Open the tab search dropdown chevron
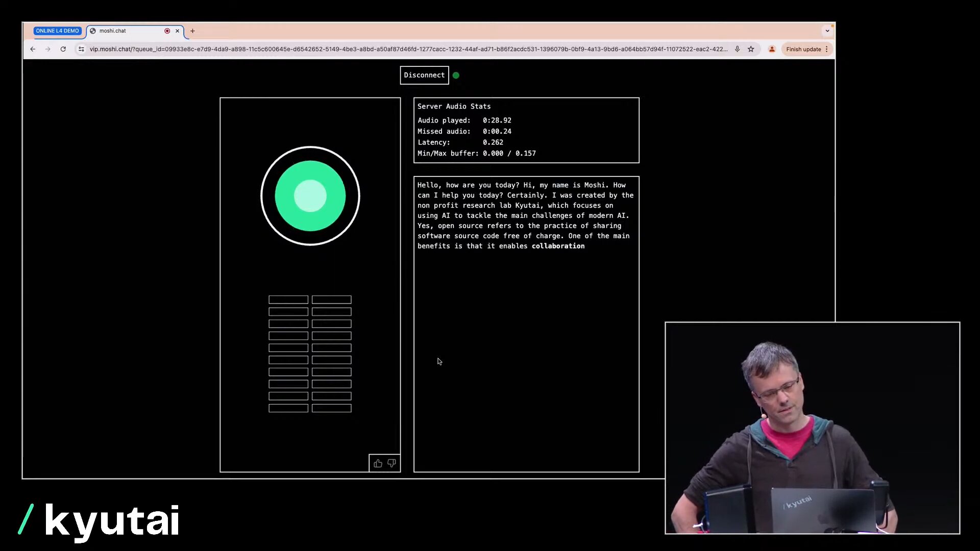The image size is (980, 551). tap(827, 31)
